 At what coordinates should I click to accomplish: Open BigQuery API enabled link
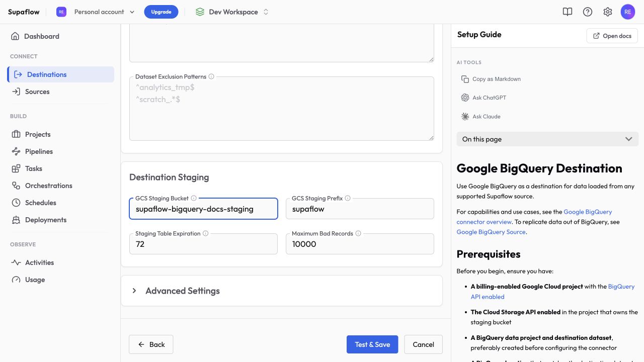coord(553,292)
